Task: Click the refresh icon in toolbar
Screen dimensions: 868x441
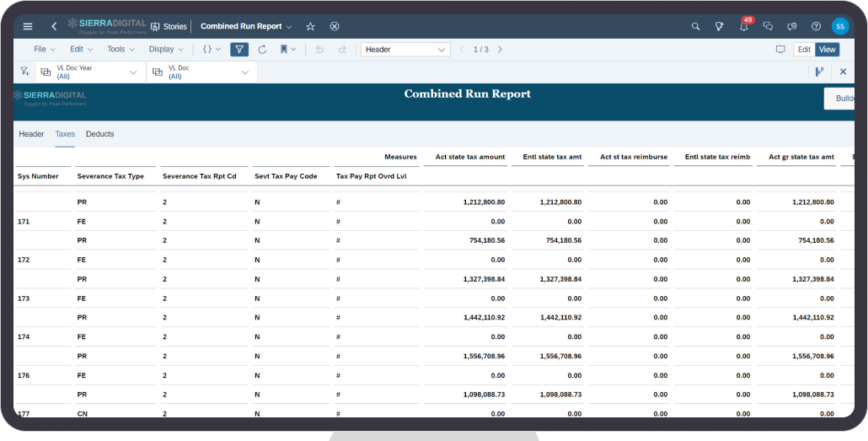Action: click(262, 50)
